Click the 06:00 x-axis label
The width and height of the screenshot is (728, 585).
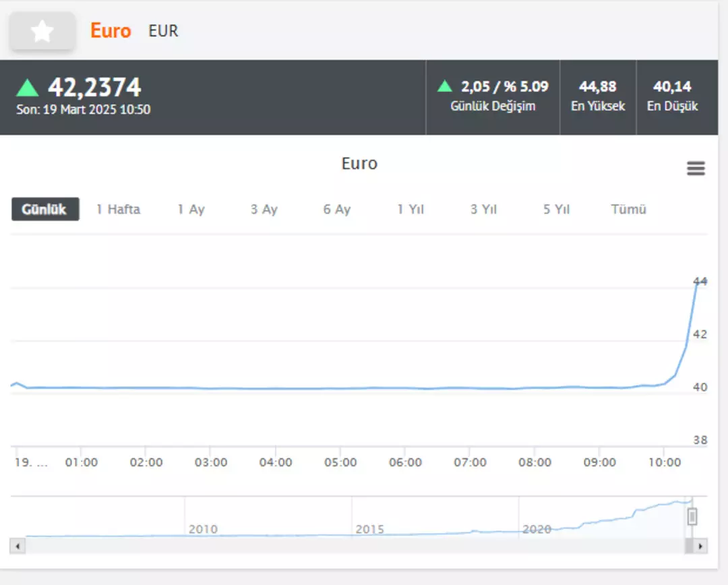coord(405,462)
